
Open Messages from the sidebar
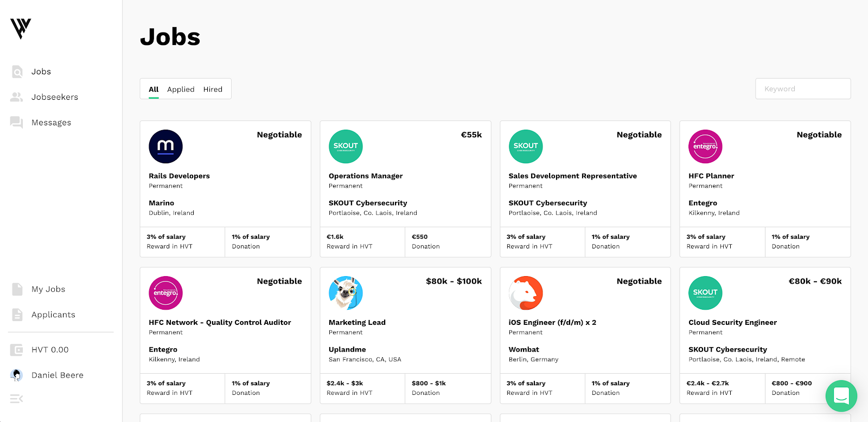click(x=52, y=123)
